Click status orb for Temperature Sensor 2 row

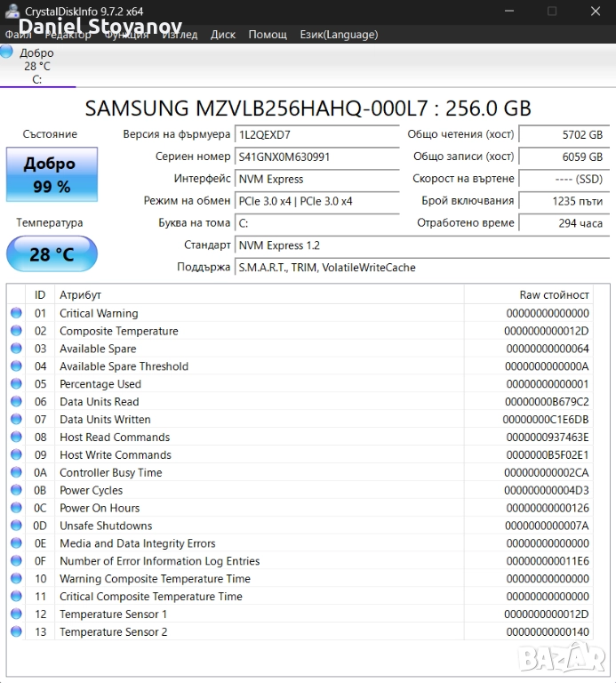(x=16, y=631)
